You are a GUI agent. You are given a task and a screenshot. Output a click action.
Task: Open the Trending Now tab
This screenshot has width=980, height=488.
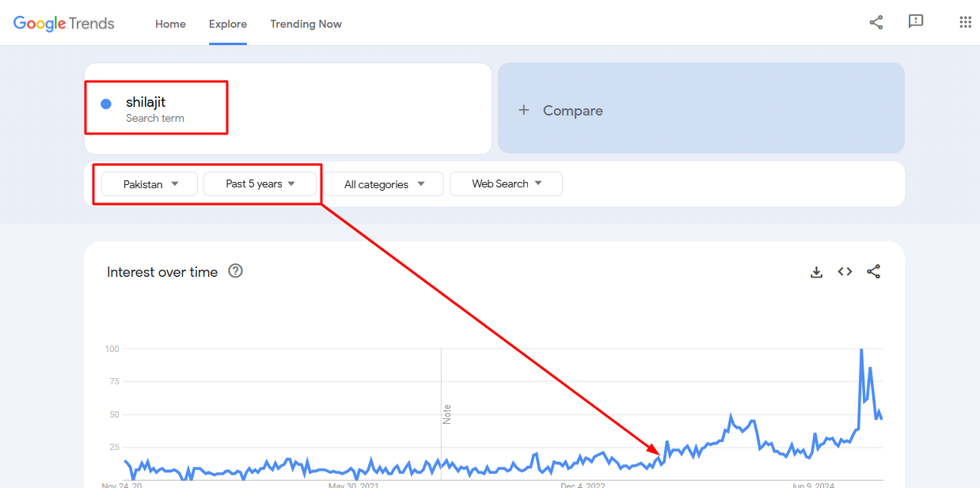306,24
